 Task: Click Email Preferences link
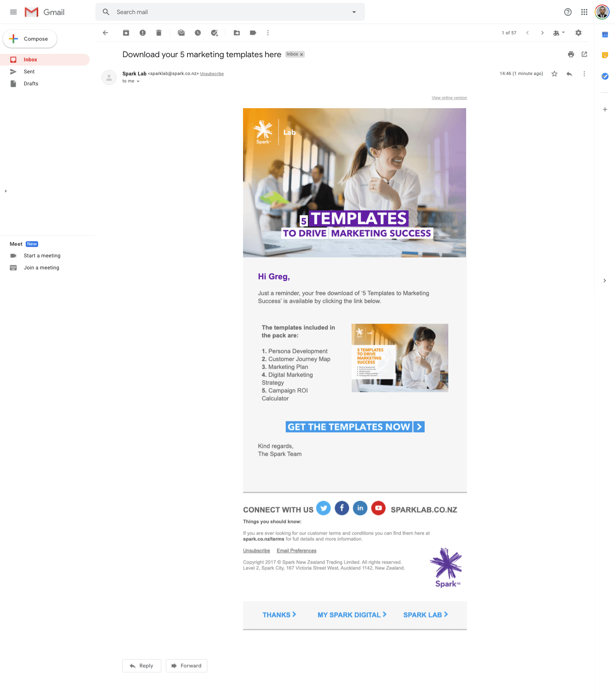297,551
